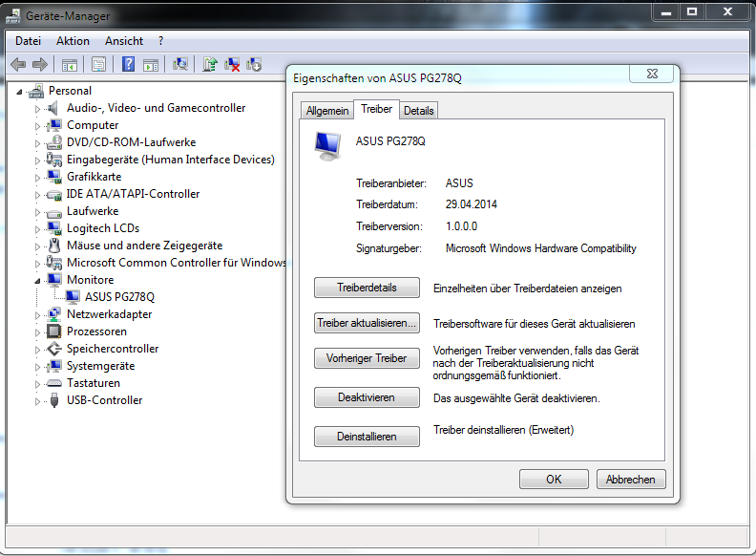This screenshot has width=756, height=556.
Task: Expand Eingabegeräte (Human Interface Devices) node
Action: coord(37,160)
